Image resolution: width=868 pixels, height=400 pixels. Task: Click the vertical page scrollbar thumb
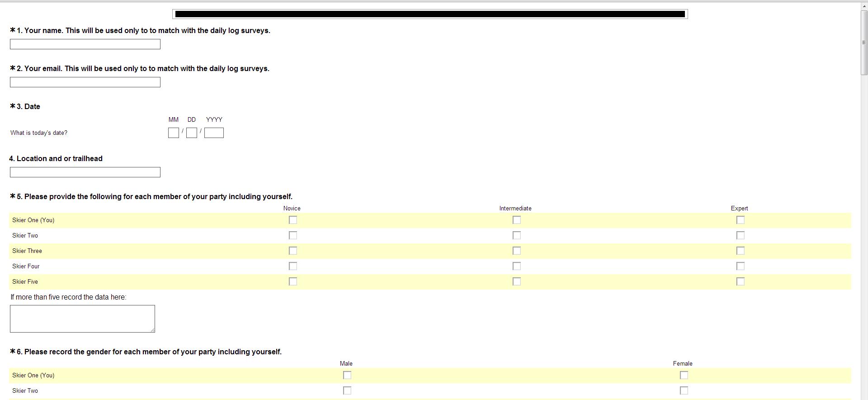click(x=864, y=42)
